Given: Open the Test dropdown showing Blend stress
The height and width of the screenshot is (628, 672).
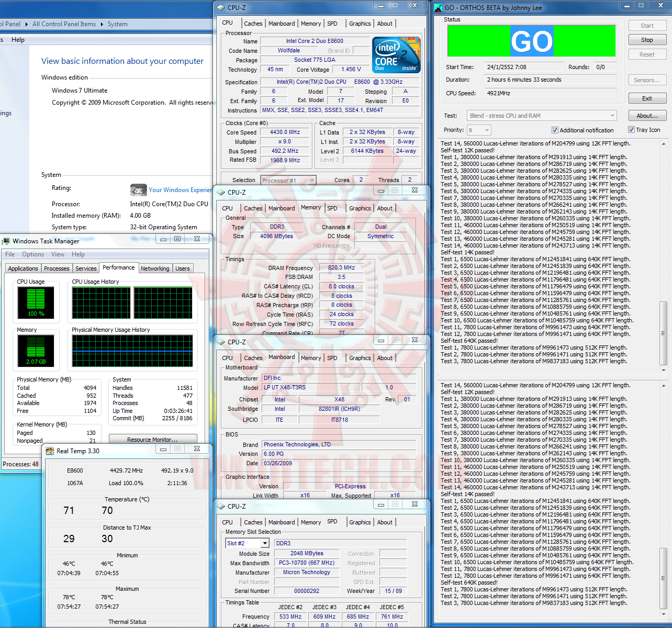Looking at the screenshot, I should [x=542, y=116].
